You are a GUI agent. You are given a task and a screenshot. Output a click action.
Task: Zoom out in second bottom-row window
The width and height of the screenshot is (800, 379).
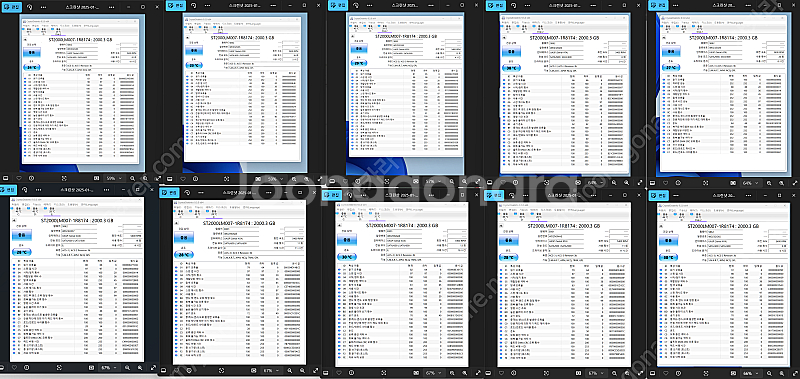pyautogui.click(x=289, y=370)
